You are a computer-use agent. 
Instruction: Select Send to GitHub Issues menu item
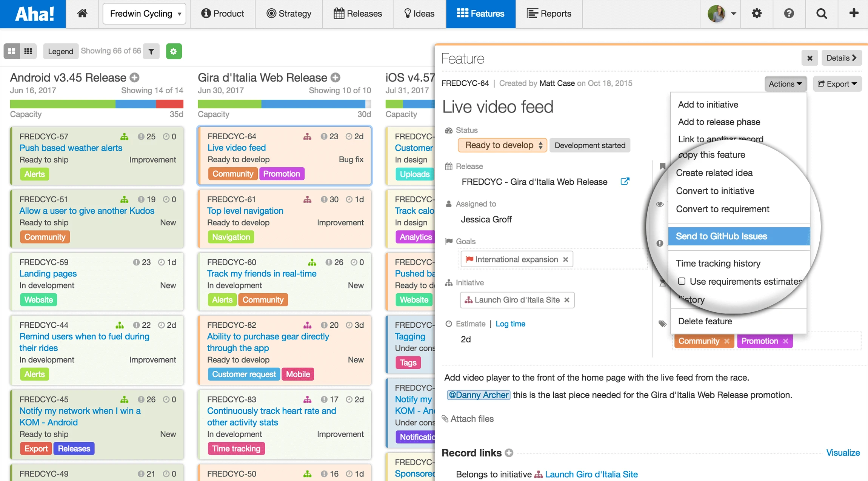[x=721, y=236]
